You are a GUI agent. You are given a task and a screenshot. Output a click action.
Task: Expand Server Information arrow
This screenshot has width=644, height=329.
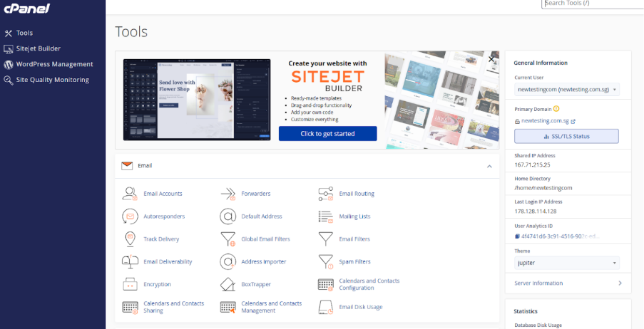click(x=619, y=283)
